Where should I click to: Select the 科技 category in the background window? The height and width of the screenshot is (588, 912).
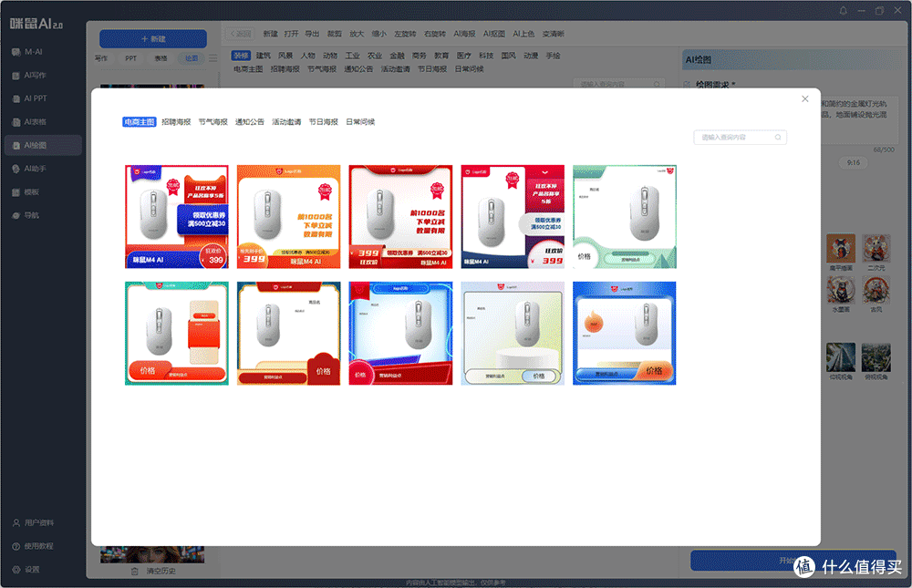486,56
